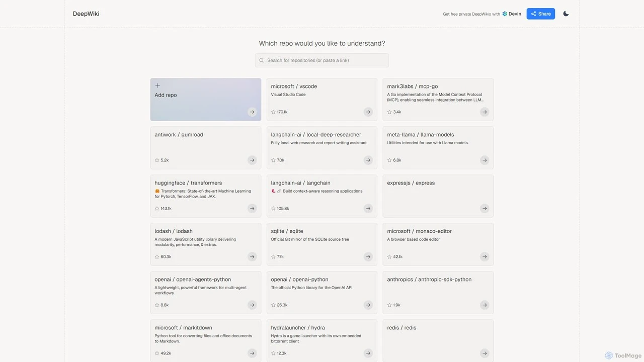Image resolution: width=644 pixels, height=362 pixels.
Task: Click the search magnifier icon
Action: (262, 60)
